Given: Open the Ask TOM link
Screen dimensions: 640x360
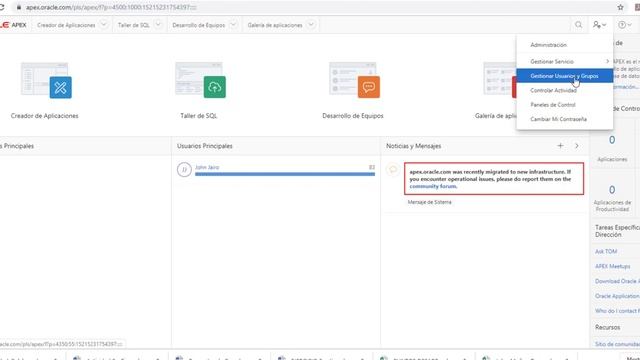Looking at the screenshot, I should 606,251.
